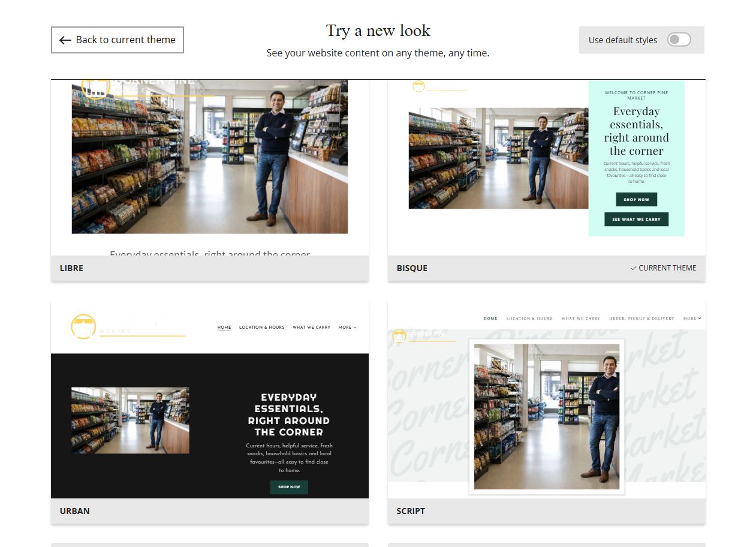Click the SCRIPT theme label
The image size is (756, 547).
pyautogui.click(x=411, y=511)
